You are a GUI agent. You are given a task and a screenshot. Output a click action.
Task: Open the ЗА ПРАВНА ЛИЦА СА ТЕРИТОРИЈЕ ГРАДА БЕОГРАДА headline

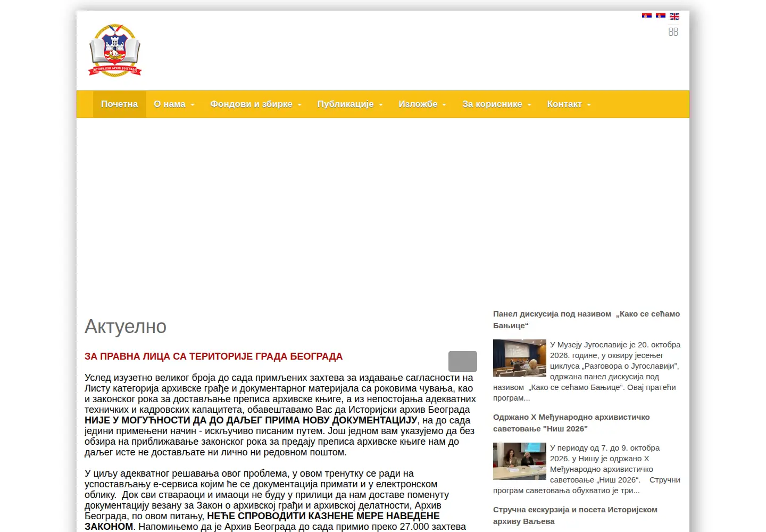pyautogui.click(x=213, y=356)
